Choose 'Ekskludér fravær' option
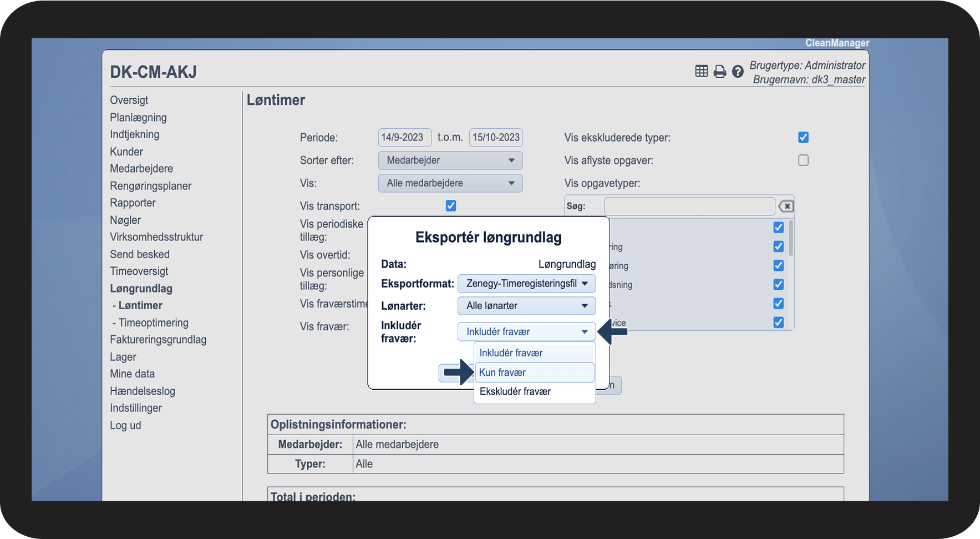980x539 pixels. (535, 391)
